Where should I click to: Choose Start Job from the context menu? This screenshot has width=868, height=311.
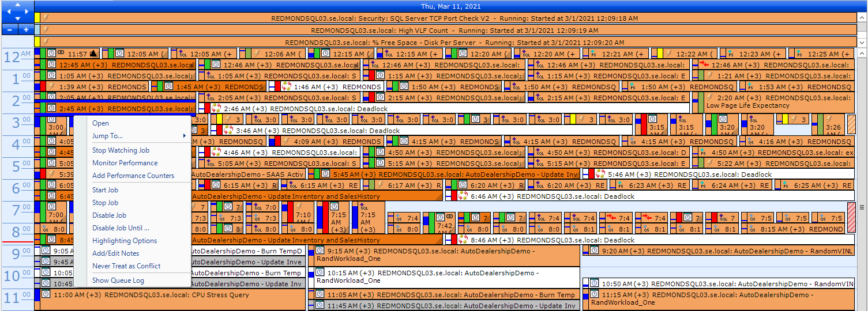pos(105,190)
